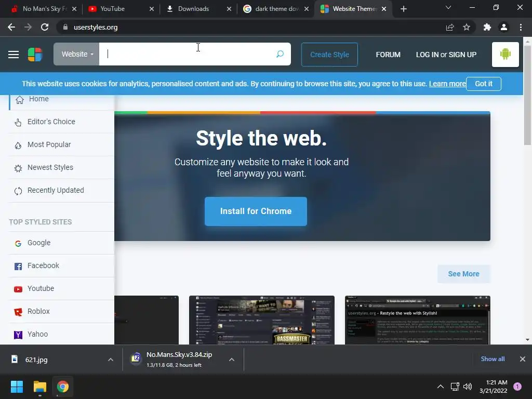The height and width of the screenshot is (399, 532).
Task: Accept cookies with Got it button
Action: [x=484, y=84]
